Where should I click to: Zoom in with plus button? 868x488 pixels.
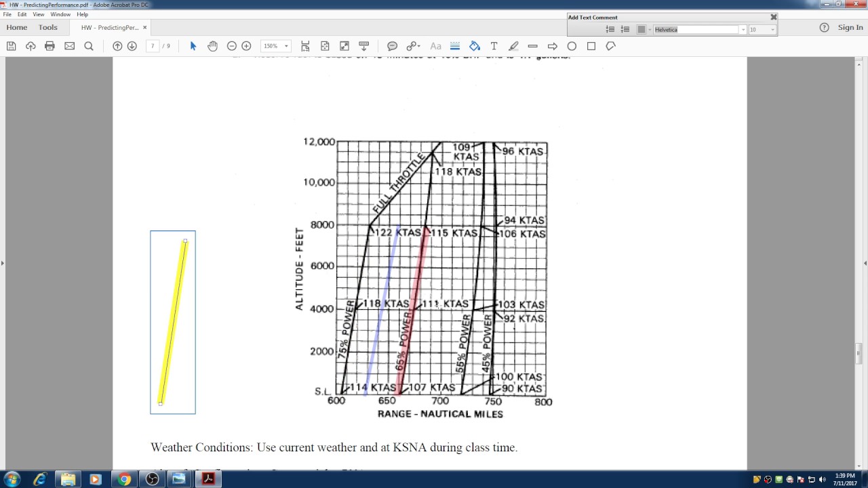point(247,46)
